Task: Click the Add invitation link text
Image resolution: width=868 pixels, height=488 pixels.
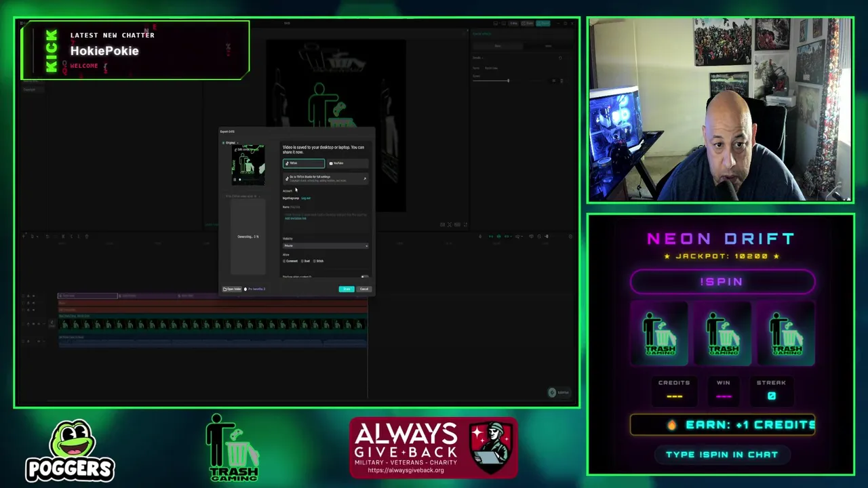Action: point(296,218)
